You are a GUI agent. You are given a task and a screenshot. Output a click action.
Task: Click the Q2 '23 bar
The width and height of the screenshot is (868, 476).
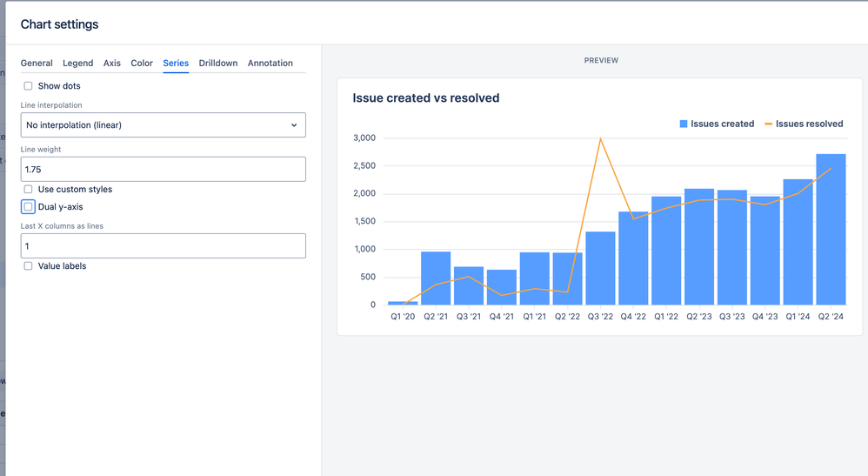(699, 247)
